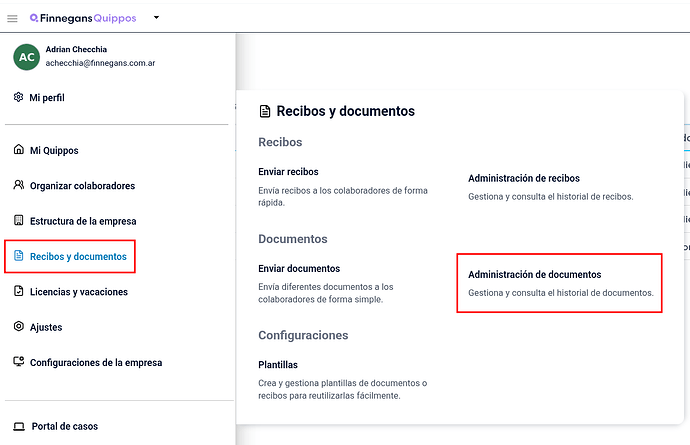Open Administración de recibos

coord(524,178)
